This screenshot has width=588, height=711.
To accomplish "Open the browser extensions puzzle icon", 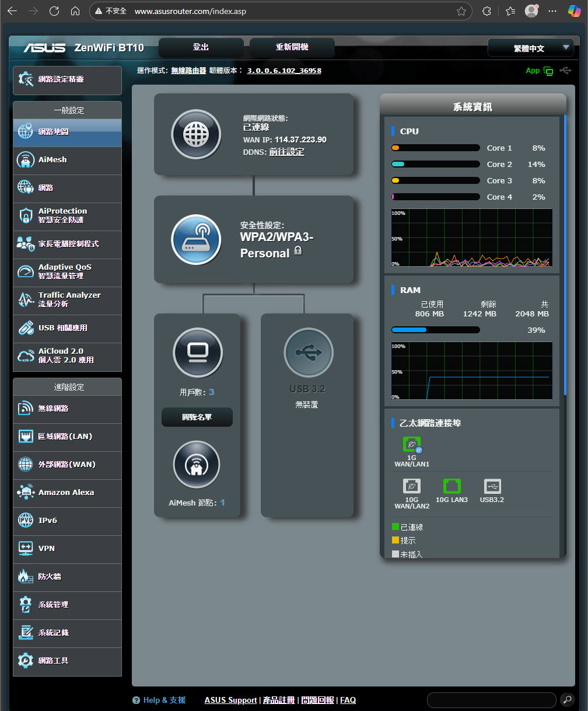I will (487, 11).
